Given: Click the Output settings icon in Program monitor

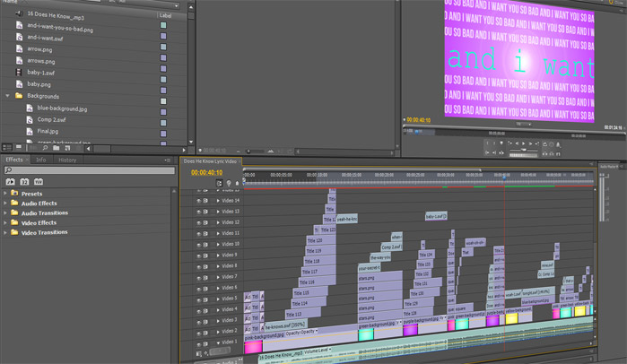Looking at the screenshot, I should (x=558, y=144).
